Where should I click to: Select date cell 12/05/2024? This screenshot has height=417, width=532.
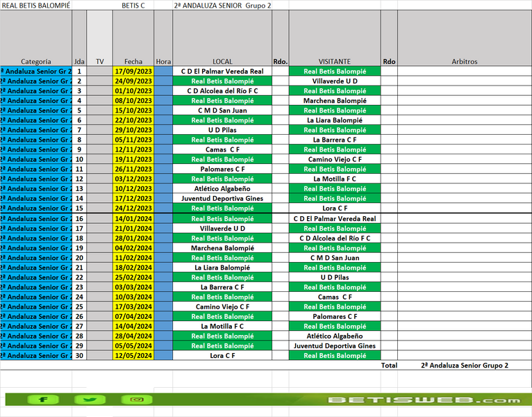(133, 356)
